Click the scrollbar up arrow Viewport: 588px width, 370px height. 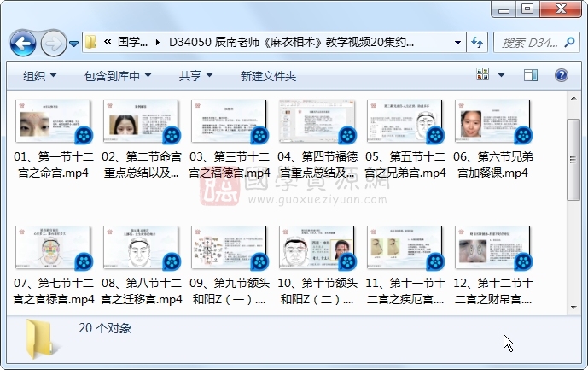coord(573,98)
